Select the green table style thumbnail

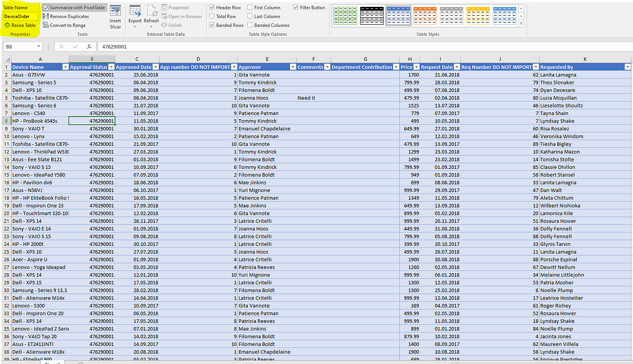(346, 15)
